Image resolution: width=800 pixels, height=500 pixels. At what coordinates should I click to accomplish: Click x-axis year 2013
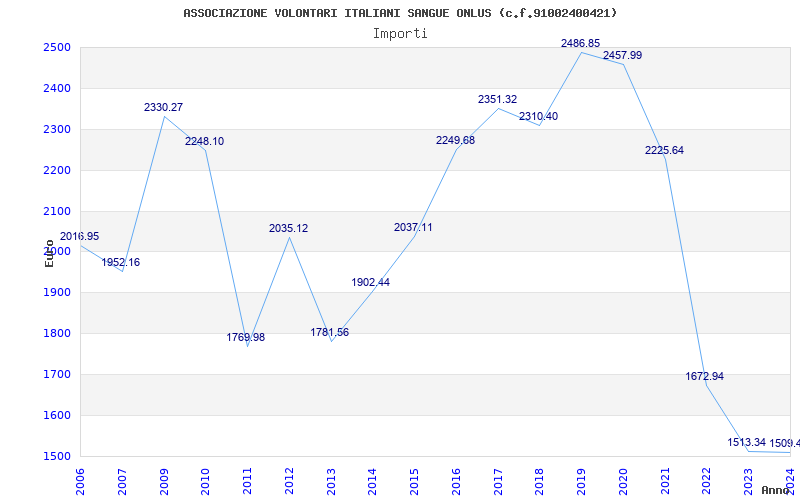(331, 481)
